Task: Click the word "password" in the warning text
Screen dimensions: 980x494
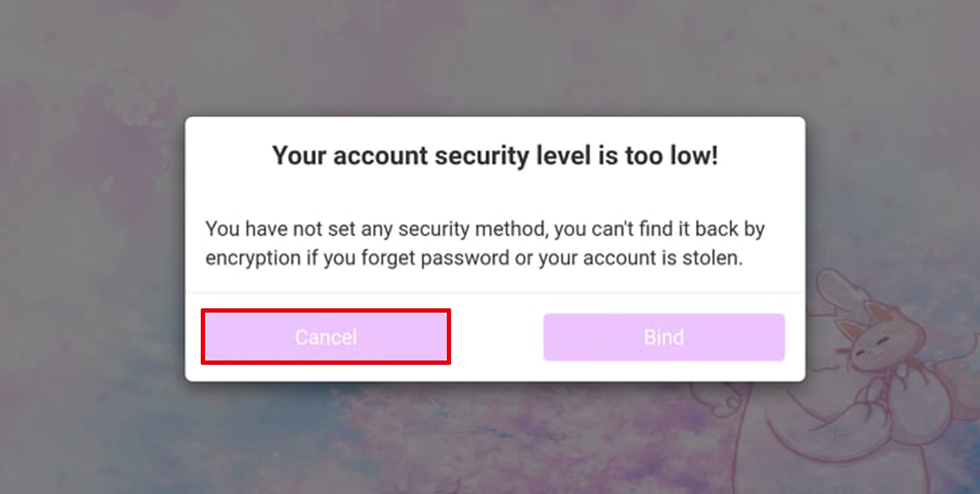Action: (x=465, y=258)
